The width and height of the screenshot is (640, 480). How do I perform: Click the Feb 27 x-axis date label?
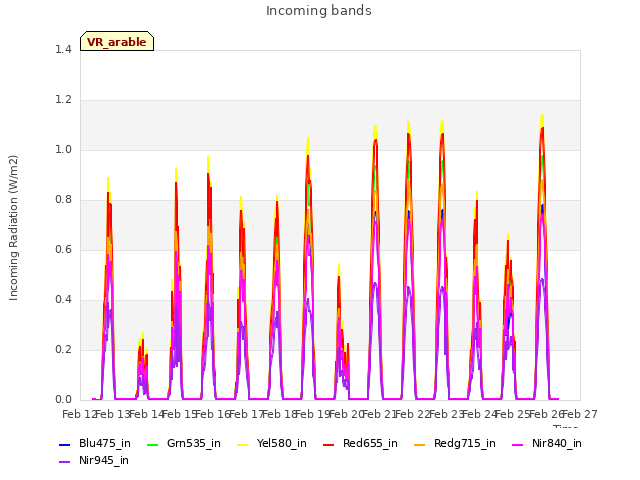(580, 415)
